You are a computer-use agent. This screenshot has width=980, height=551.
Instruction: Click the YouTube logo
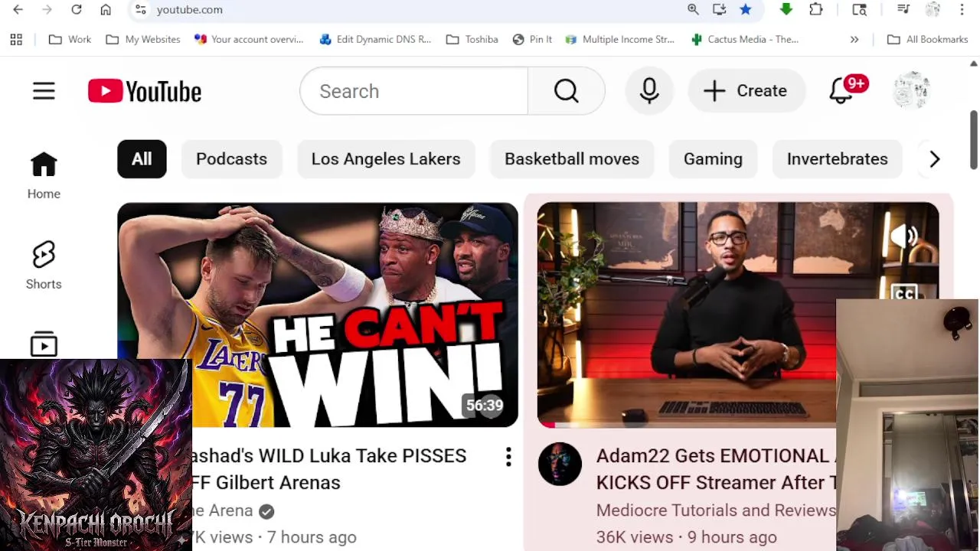tap(145, 91)
